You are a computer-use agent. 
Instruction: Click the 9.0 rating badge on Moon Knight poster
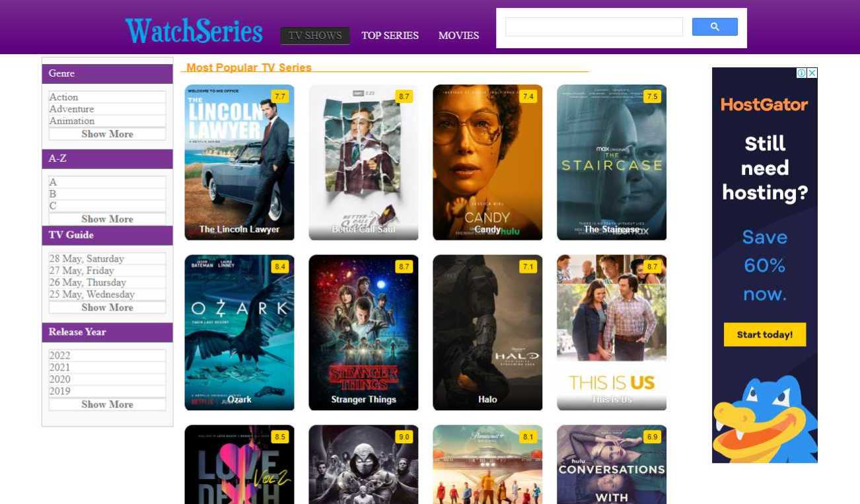point(404,437)
